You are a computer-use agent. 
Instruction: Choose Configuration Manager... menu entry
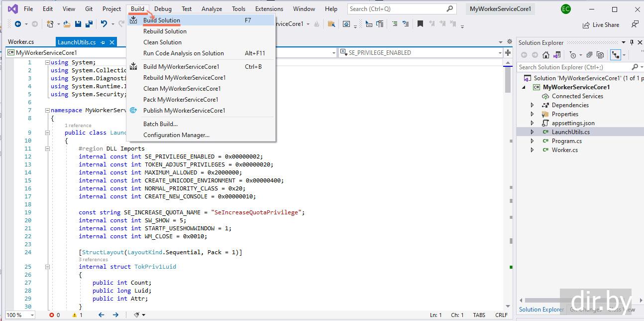pos(176,135)
